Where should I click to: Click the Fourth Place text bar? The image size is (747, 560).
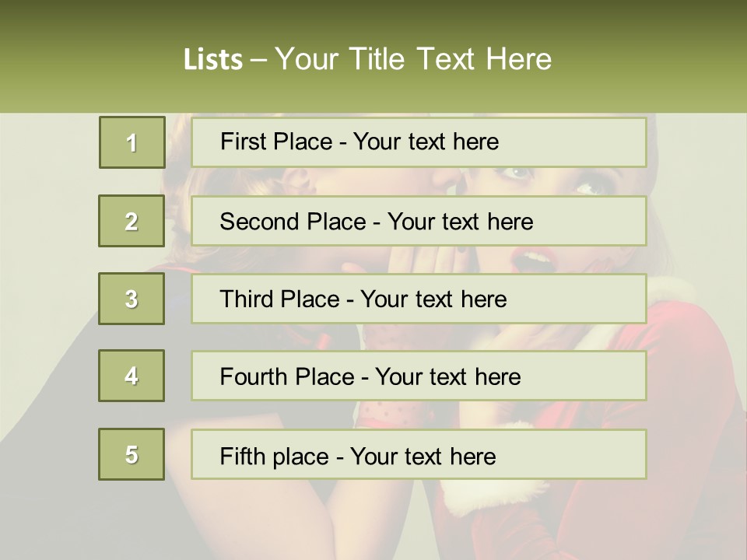(x=419, y=376)
